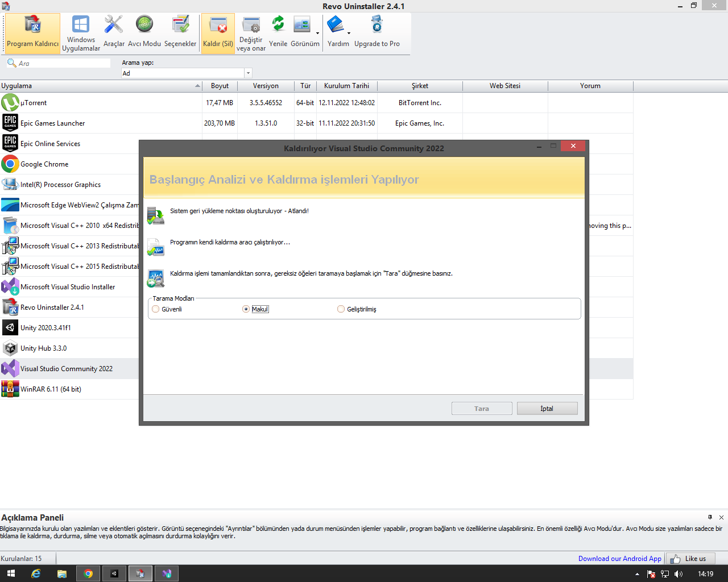Sort by Kurulum Tarihi column header
This screenshot has width=728, height=582.
347,86
